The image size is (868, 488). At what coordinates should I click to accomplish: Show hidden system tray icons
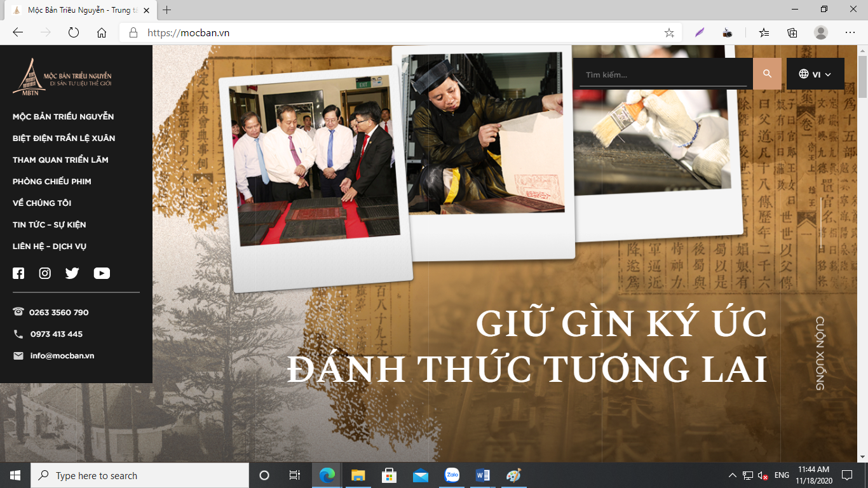click(732, 475)
